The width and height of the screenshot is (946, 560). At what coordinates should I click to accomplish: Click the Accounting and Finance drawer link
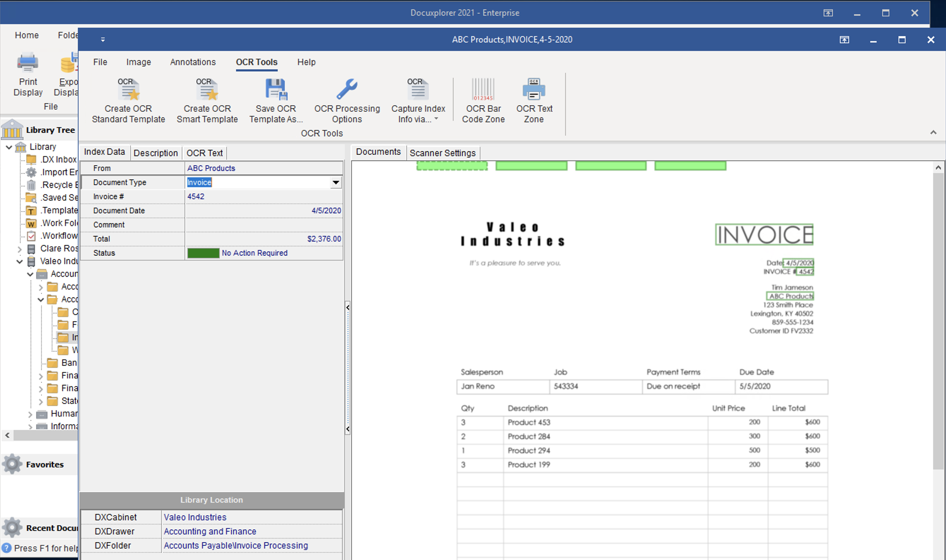[x=210, y=531]
